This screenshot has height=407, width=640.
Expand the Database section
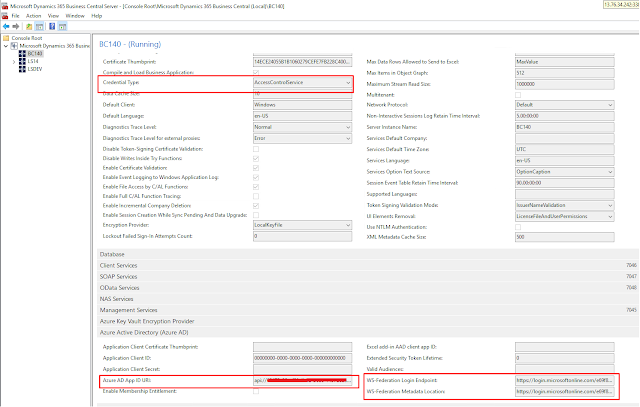click(368, 254)
